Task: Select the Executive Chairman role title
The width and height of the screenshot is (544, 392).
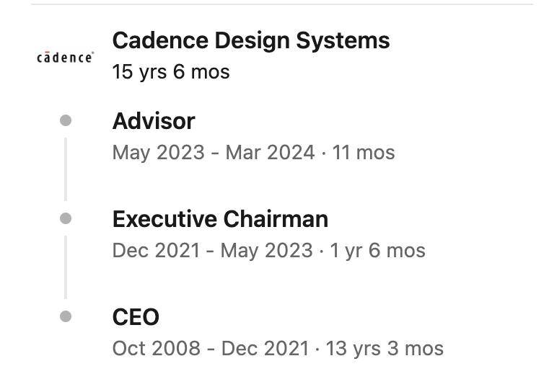Action: (x=220, y=219)
